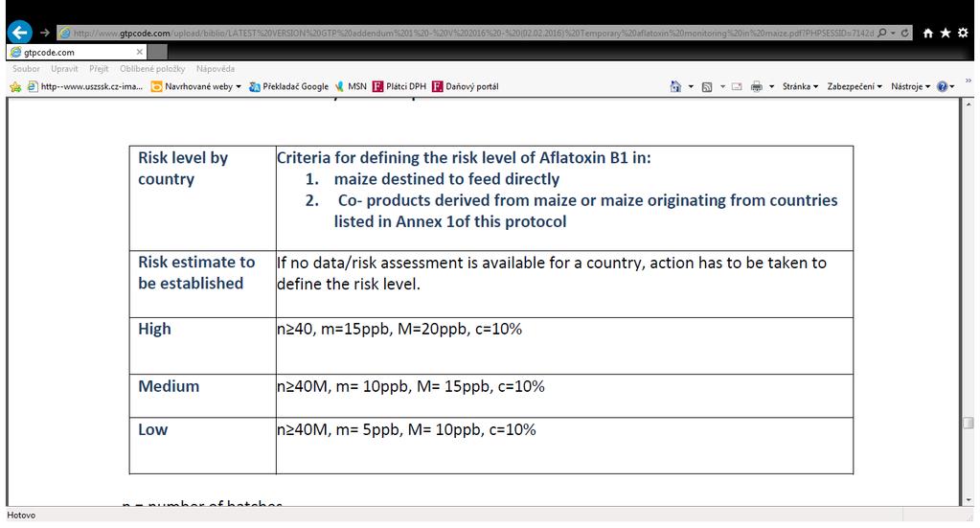Open the Nástroje dropdown menu
This screenshot has width=980, height=528.
911,87
